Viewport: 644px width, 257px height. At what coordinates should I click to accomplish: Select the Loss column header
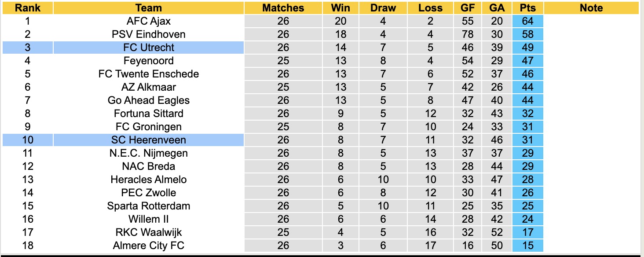click(430, 8)
